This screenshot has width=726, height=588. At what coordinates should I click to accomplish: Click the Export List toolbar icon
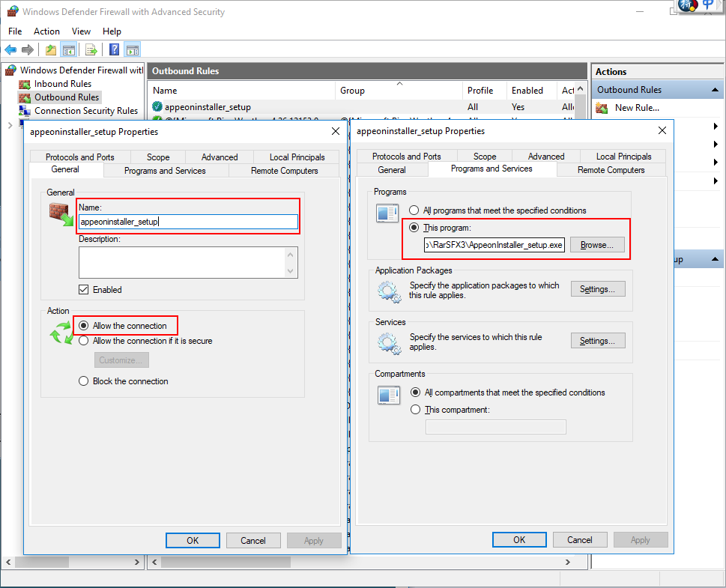coord(89,49)
